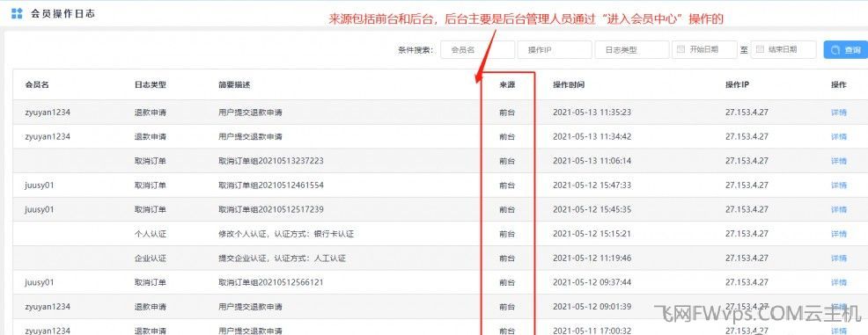The image size is (868, 335).
Task: Select timestamp 2021-05-12 15:15:21
Action: 592,234
